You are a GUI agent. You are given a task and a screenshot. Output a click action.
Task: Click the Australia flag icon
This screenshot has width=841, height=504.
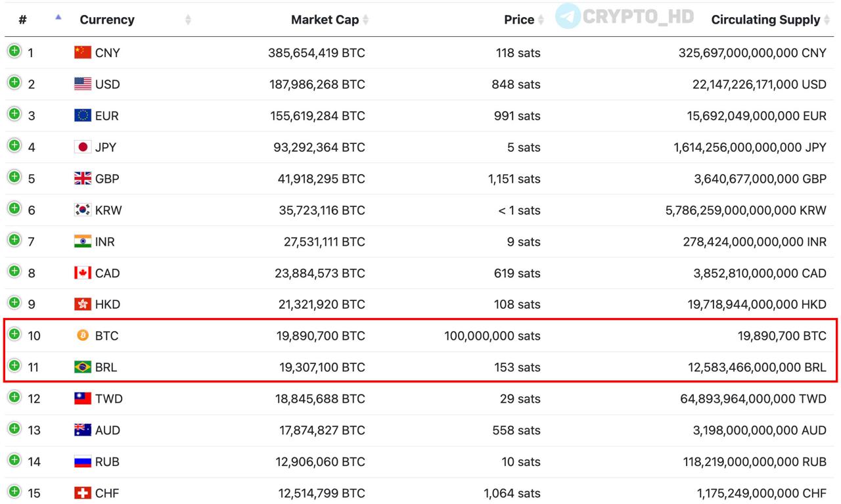(83, 430)
